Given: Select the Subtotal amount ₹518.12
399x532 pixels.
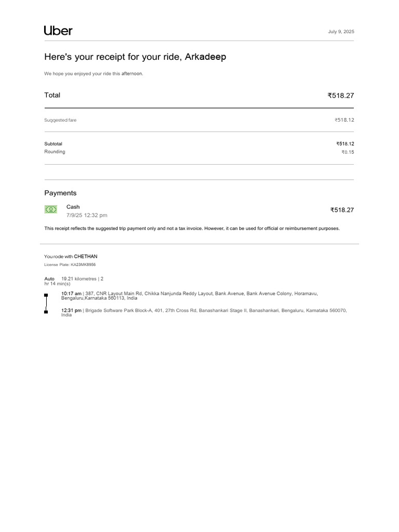Looking at the screenshot, I should [345, 144].
